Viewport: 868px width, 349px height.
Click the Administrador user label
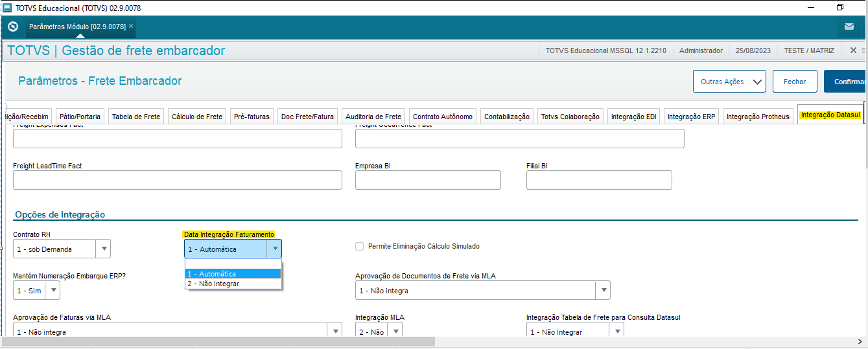[701, 51]
